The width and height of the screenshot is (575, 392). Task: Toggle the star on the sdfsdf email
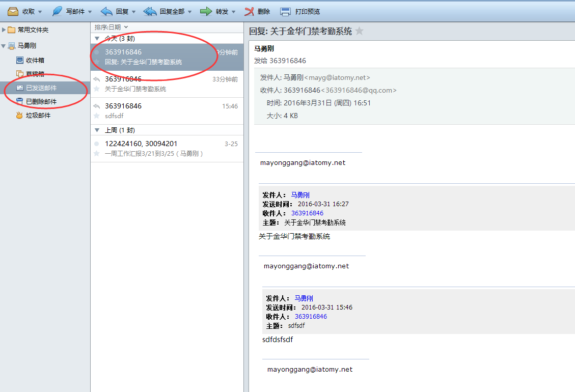97,116
